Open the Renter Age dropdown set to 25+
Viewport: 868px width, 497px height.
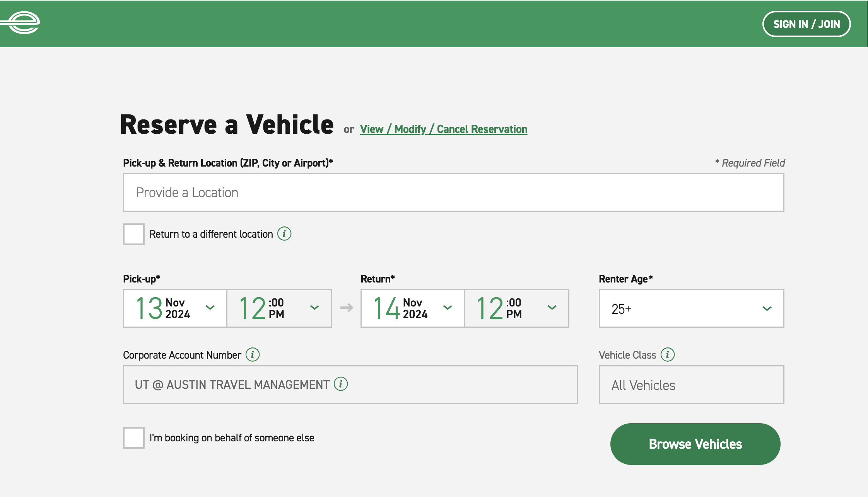click(691, 308)
